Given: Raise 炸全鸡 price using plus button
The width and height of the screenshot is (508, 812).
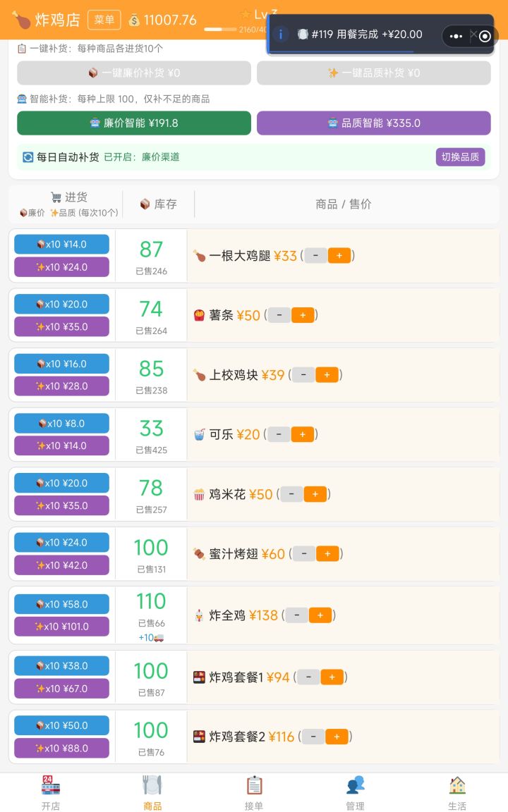Looking at the screenshot, I should (320, 615).
